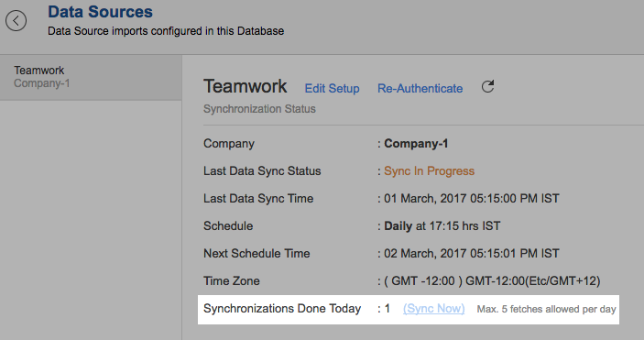Click the Synchronization Status subtitle

coord(259,109)
